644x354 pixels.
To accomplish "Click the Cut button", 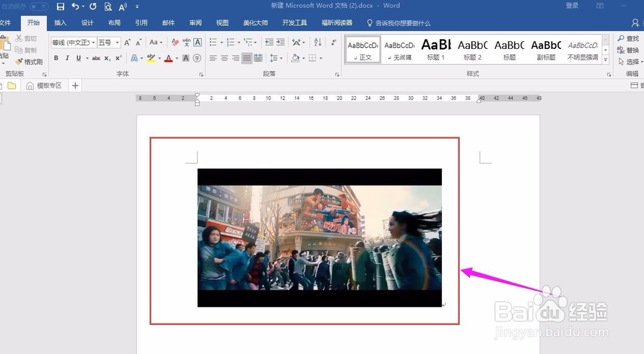I will 26,38.
